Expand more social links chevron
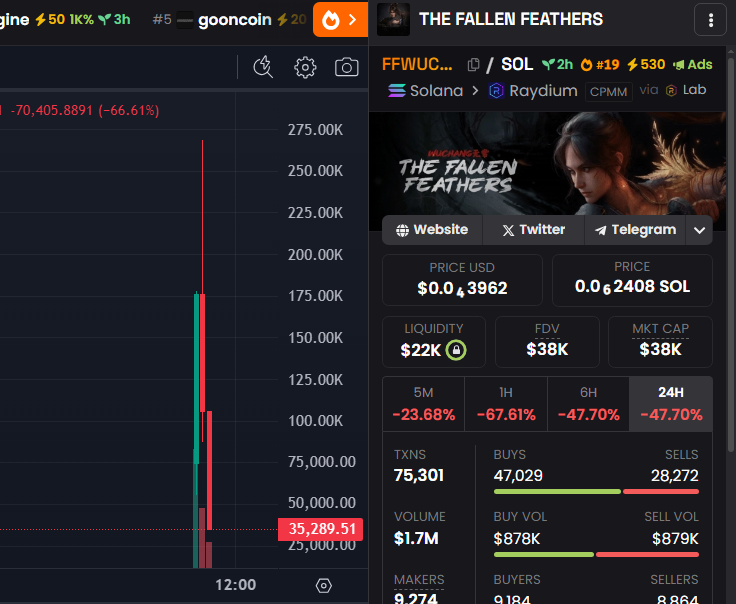Screen dimensions: 736x604 click(x=699, y=230)
